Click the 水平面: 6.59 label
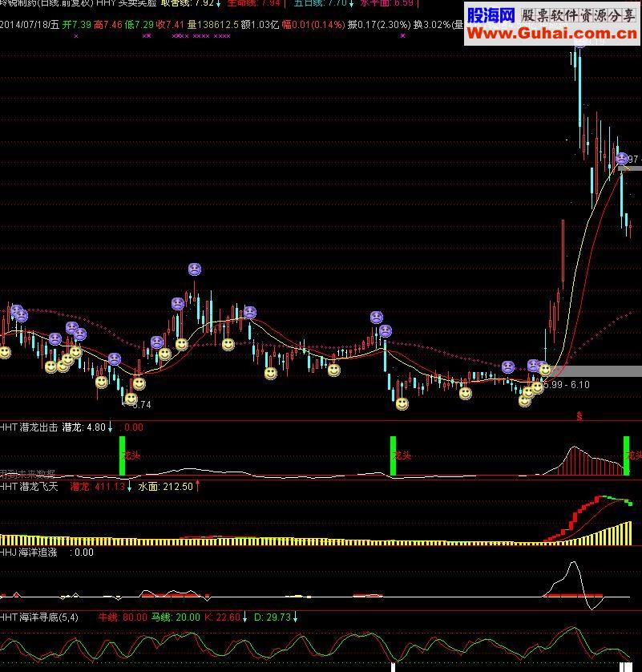 point(389,3)
